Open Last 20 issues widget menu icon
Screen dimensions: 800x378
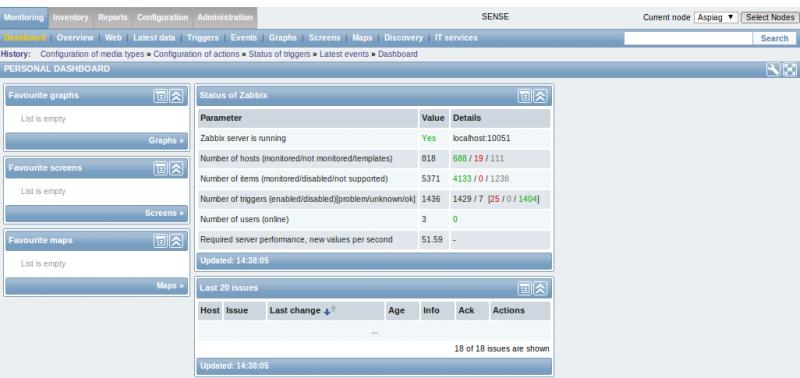(524, 289)
